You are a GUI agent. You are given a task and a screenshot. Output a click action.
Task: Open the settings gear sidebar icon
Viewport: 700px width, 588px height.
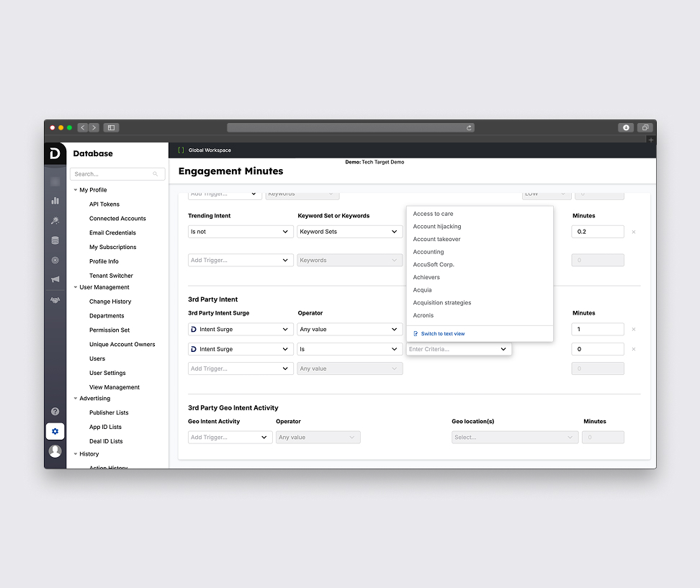tap(55, 431)
